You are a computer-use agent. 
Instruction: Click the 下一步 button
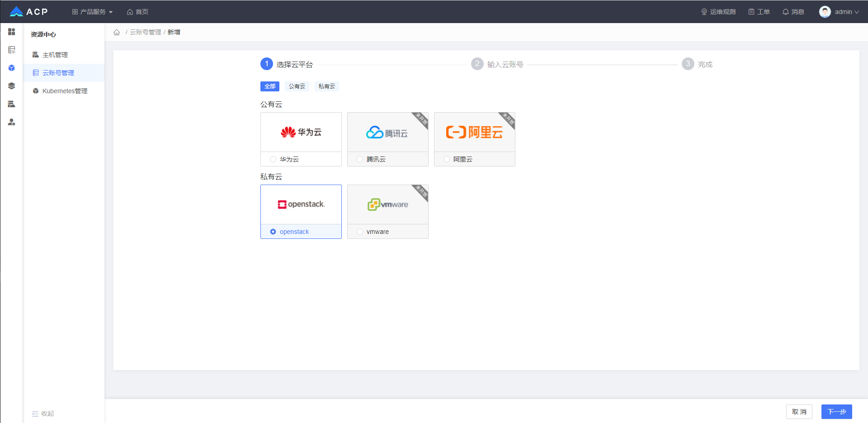click(837, 412)
